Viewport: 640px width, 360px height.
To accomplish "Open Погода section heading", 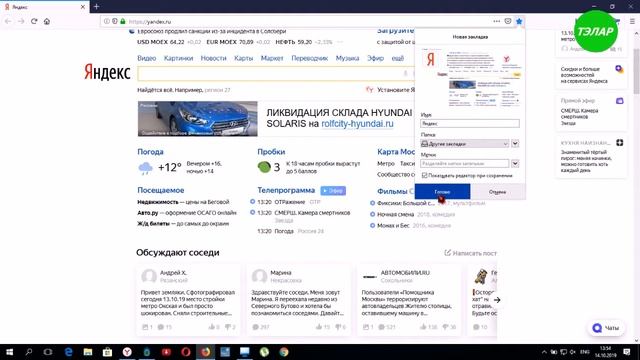I will point(150,152).
